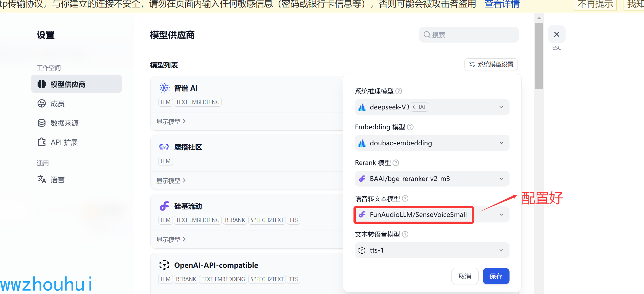Click RERANK tag under OpenAI-API-compatible
The image size is (644, 294).
click(x=186, y=279)
